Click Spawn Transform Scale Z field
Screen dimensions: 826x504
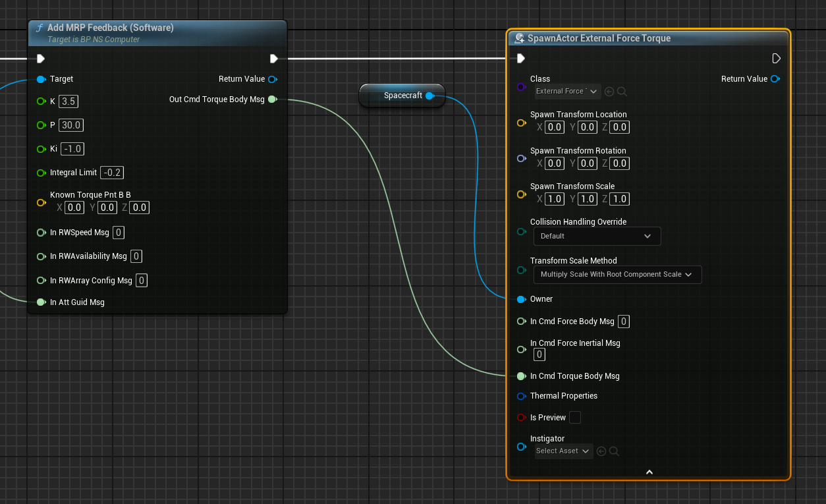pyautogui.click(x=619, y=199)
